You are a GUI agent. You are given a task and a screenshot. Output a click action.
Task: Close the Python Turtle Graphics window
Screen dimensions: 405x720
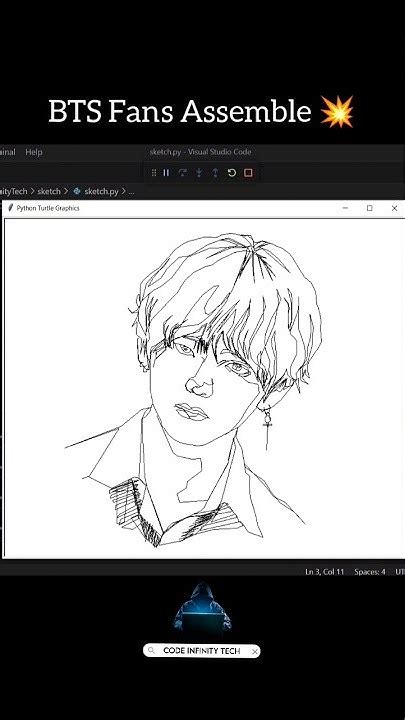(394, 208)
